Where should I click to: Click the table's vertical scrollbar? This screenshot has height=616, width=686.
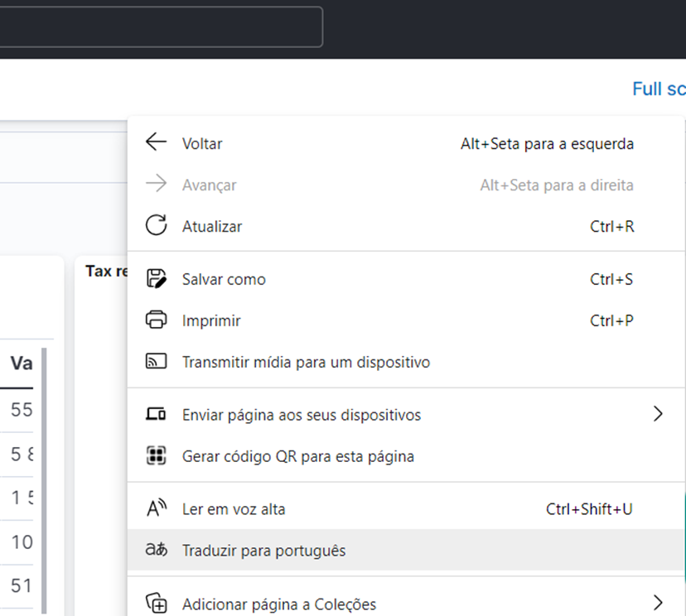[44, 480]
